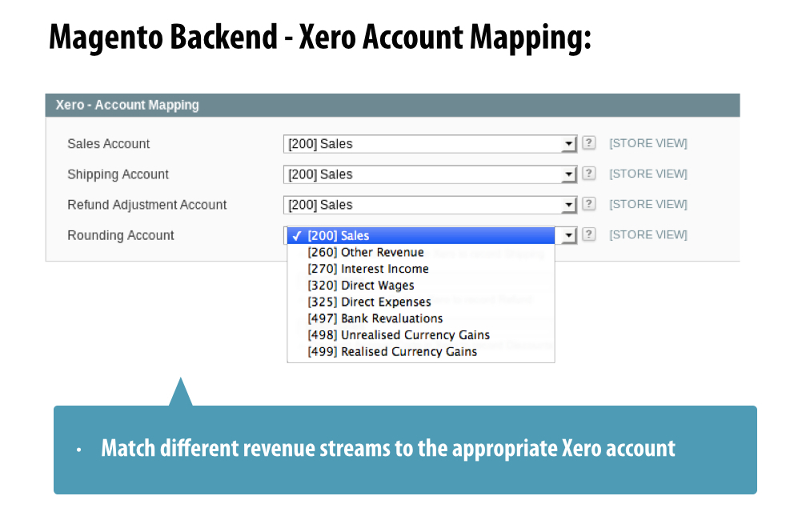Expand the Shipping Account dropdown
The image size is (798, 532).
pyautogui.click(x=430, y=174)
